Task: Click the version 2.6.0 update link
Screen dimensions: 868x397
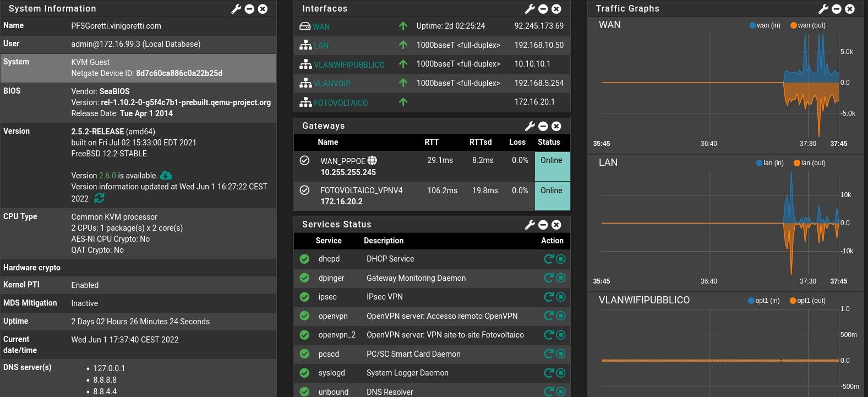Action: tap(107, 176)
